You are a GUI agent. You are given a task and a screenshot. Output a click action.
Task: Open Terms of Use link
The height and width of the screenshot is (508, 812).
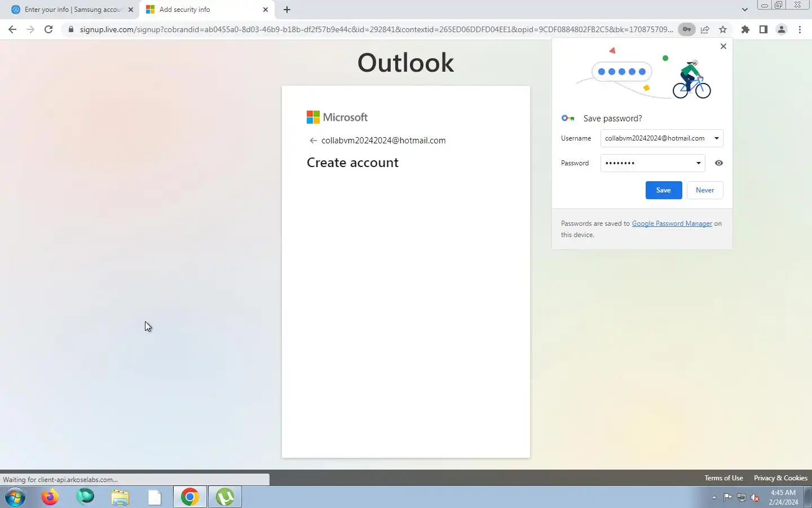[x=723, y=478]
